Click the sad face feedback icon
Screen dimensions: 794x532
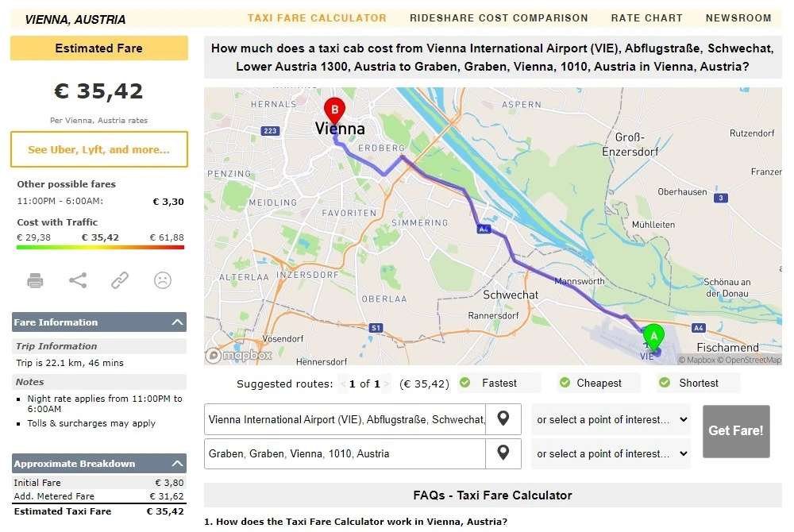point(163,280)
